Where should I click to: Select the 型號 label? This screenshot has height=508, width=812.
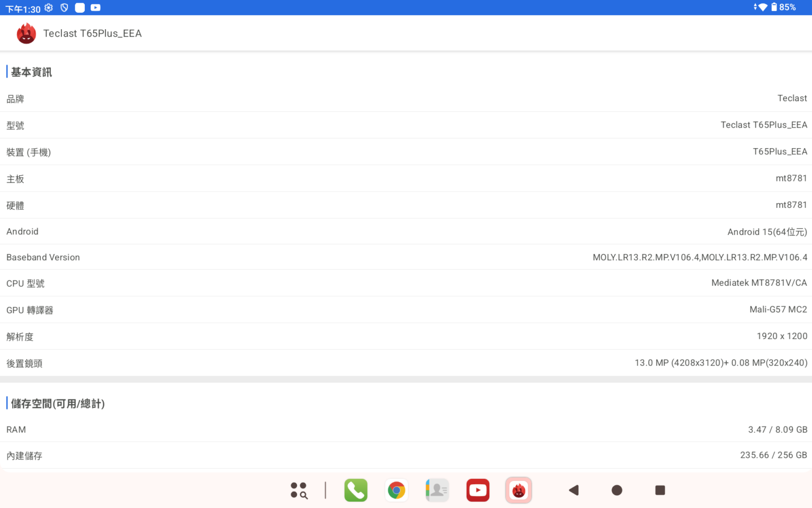(x=15, y=125)
